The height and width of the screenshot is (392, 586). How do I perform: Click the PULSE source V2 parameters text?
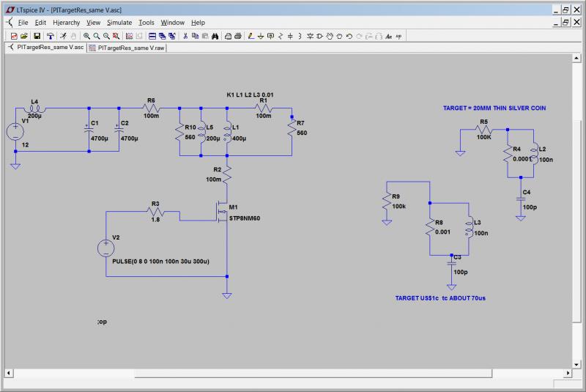pos(161,261)
